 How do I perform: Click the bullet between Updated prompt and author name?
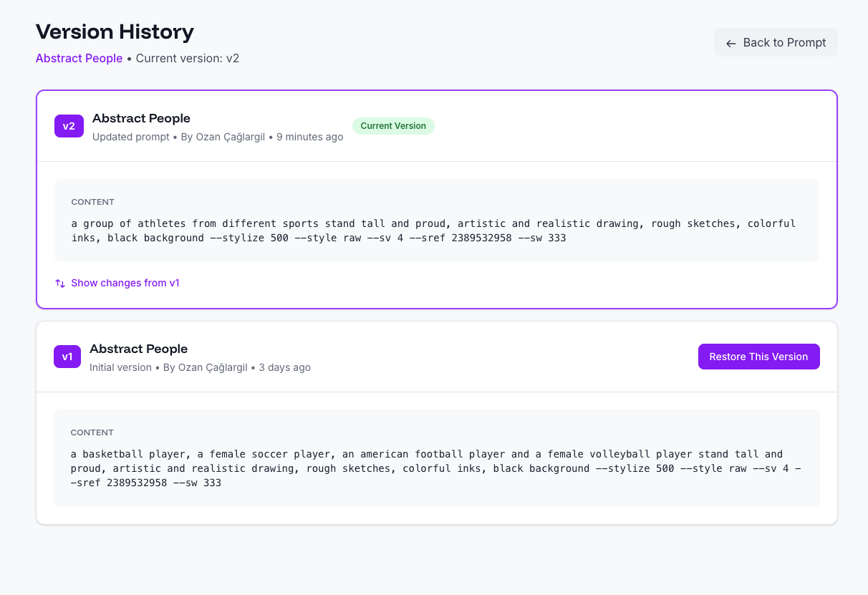(176, 137)
